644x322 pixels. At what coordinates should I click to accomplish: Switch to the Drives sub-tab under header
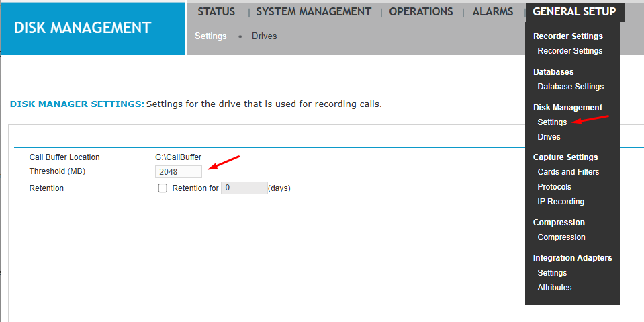264,36
